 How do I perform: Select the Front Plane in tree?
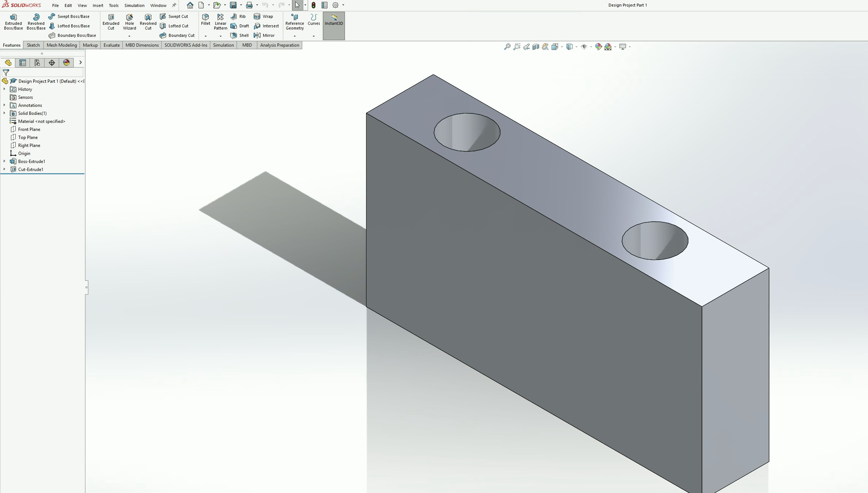coord(25,129)
